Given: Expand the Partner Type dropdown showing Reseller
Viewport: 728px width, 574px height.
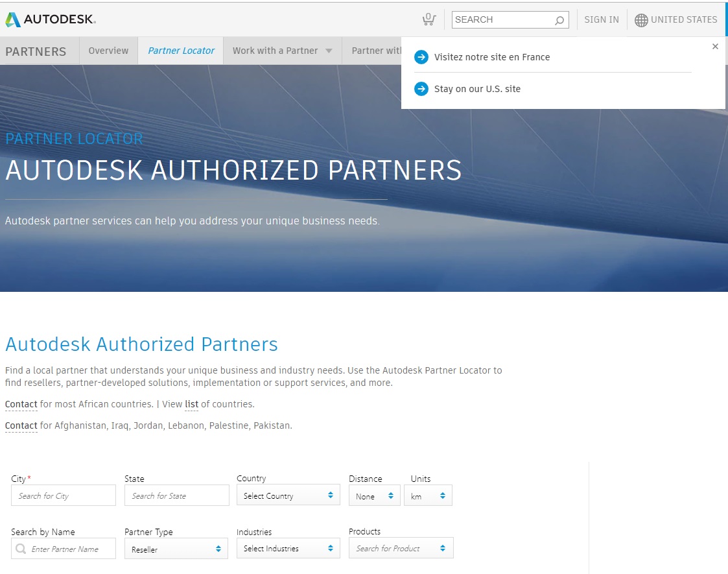Looking at the screenshot, I should (x=176, y=548).
